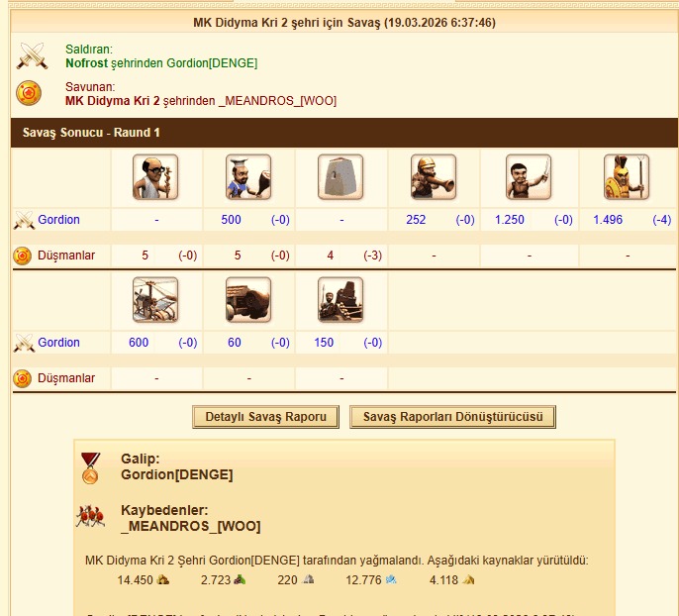The height and width of the screenshot is (616, 679).
Task: Select Gordion label in siege units table
Action: 59,343
